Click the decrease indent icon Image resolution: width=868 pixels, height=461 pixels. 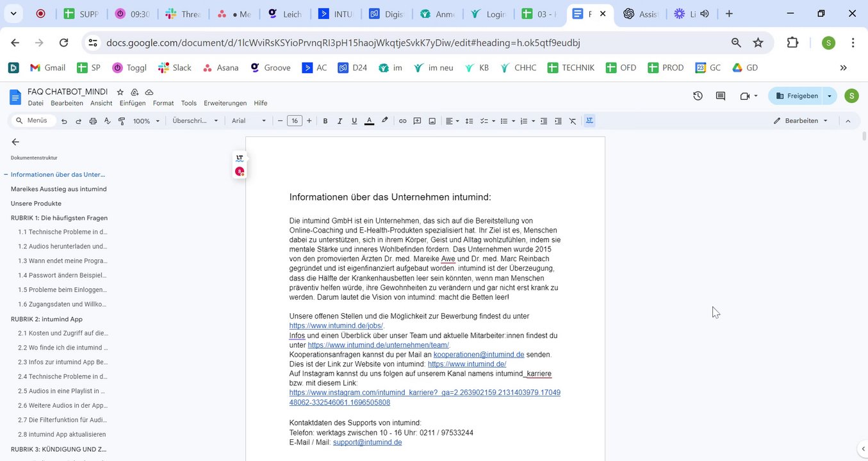pos(544,121)
